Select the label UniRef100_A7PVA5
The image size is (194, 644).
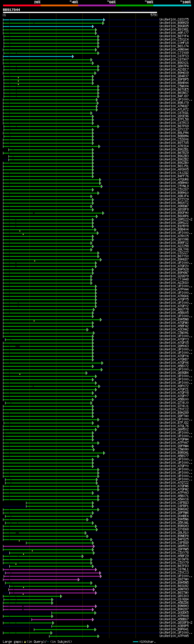coord(174,636)
